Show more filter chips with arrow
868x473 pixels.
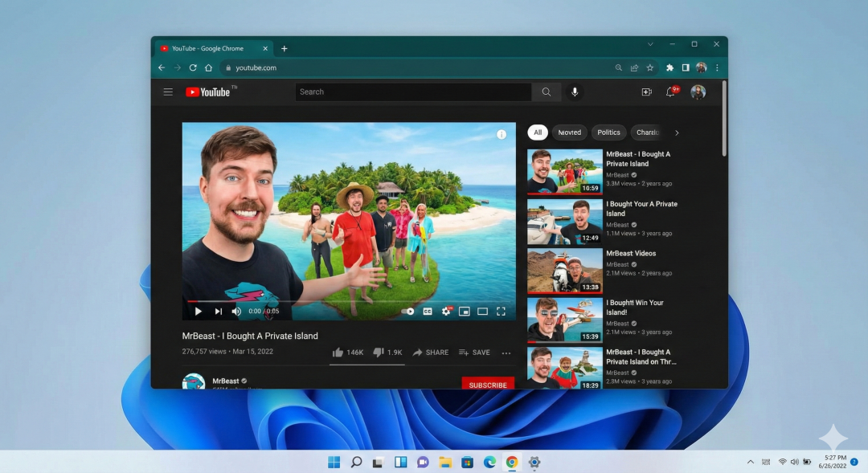tap(677, 133)
